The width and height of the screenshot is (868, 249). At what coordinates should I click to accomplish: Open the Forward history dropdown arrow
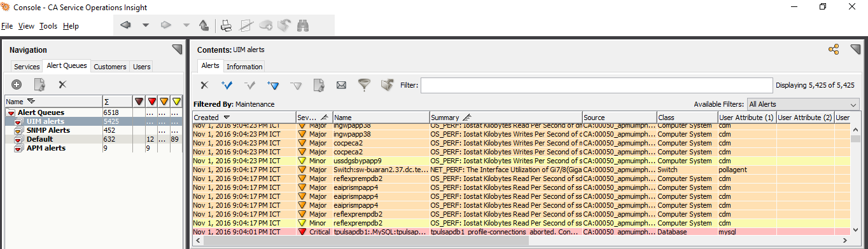(x=186, y=25)
